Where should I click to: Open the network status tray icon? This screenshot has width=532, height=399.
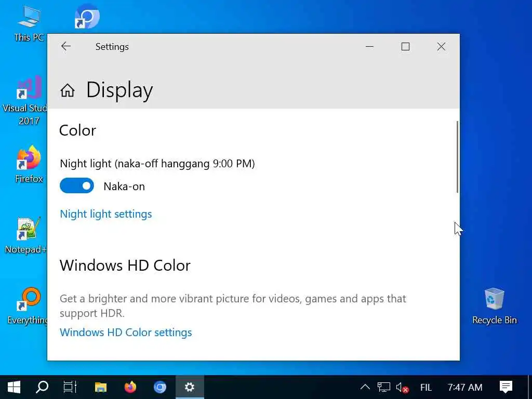(x=384, y=387)
